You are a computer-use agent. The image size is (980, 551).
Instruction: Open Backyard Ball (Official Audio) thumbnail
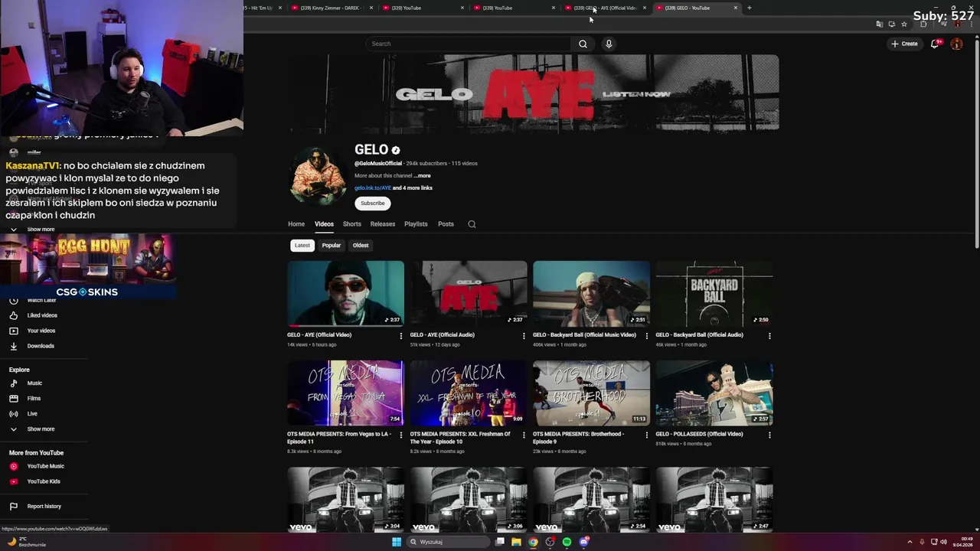click(714, 294)
